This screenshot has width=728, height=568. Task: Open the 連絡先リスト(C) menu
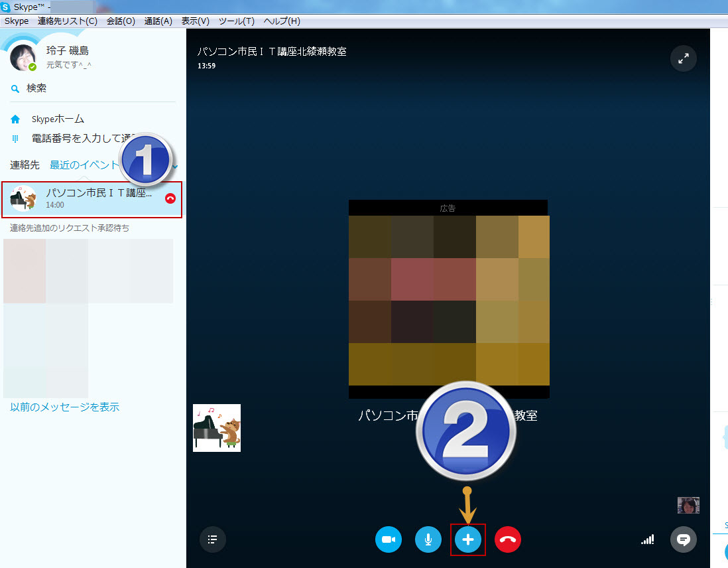tap(68, 21)
